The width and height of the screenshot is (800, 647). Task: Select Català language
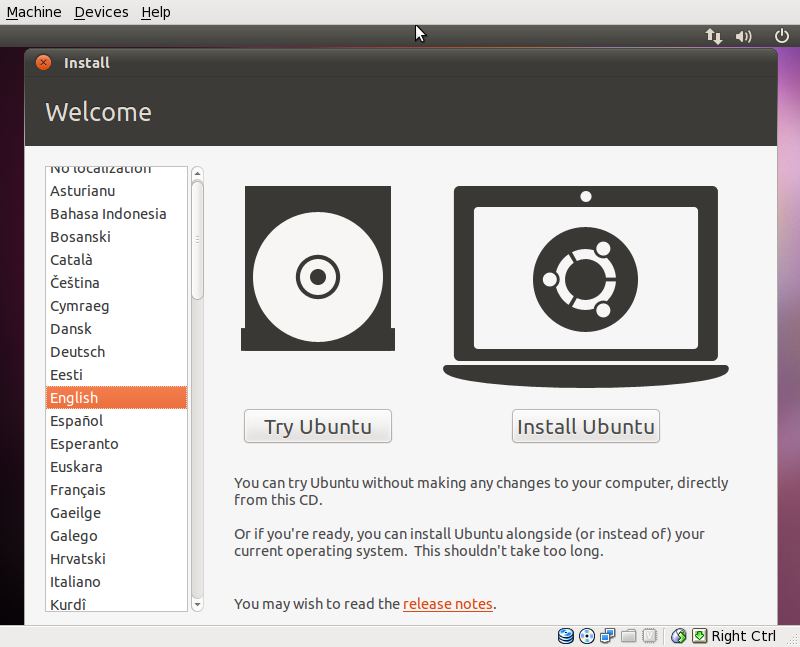[x=116, y=260]
